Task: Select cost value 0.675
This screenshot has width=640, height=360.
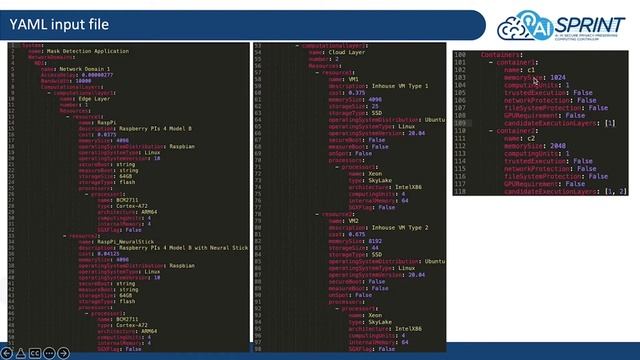Action: [x=357, y=234]
